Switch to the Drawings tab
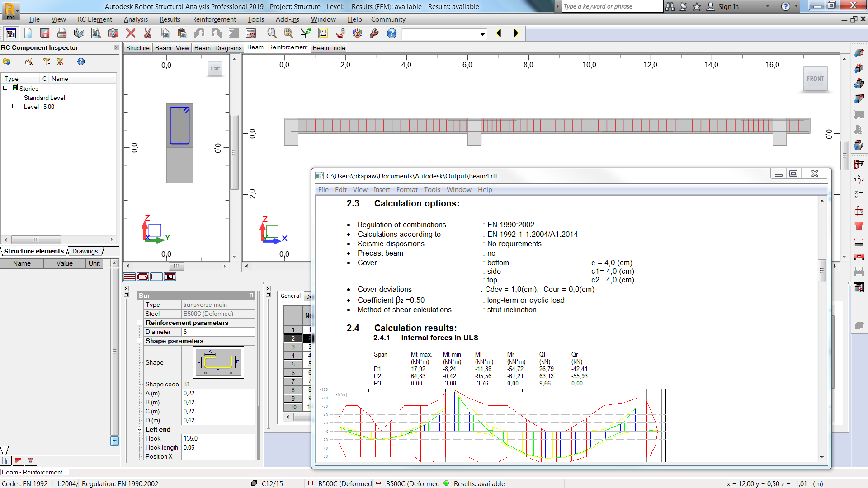 click(85, 251)
